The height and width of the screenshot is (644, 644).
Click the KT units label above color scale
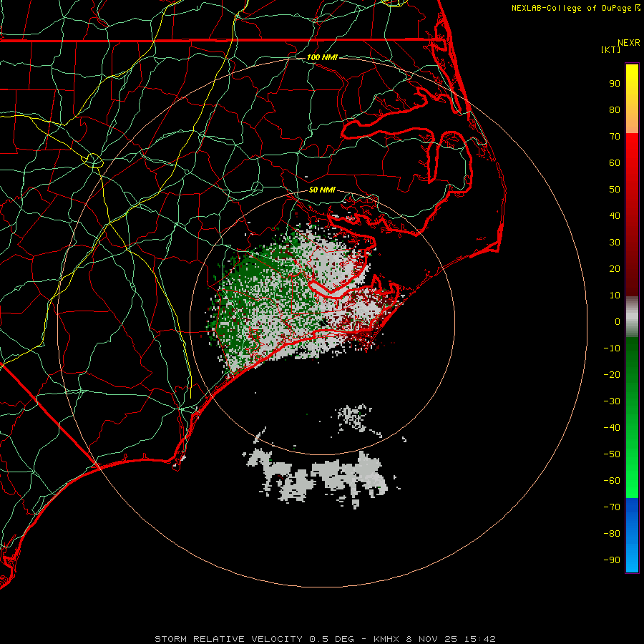(x=611, y=49)
